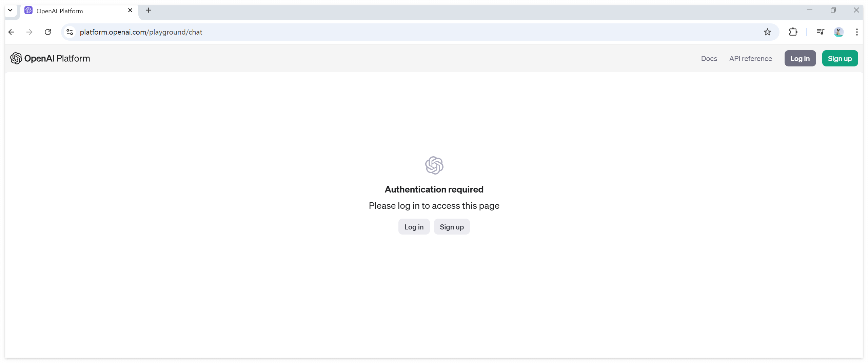868x363 pixels.
Task: Open the tab search dropdown arrow
Action: tap(10, 10)
